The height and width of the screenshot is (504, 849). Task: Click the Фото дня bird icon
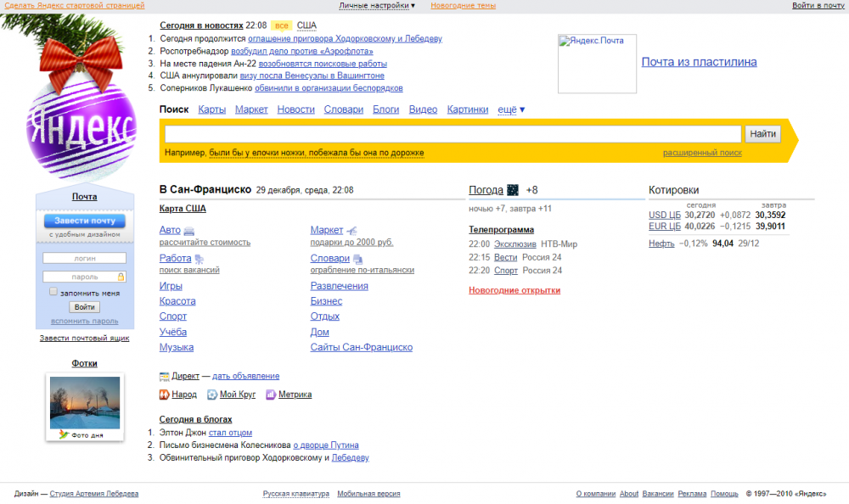pos(64,434)
